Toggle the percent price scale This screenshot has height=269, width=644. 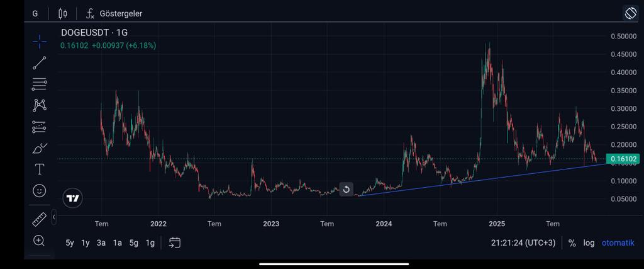click(572, 243)
